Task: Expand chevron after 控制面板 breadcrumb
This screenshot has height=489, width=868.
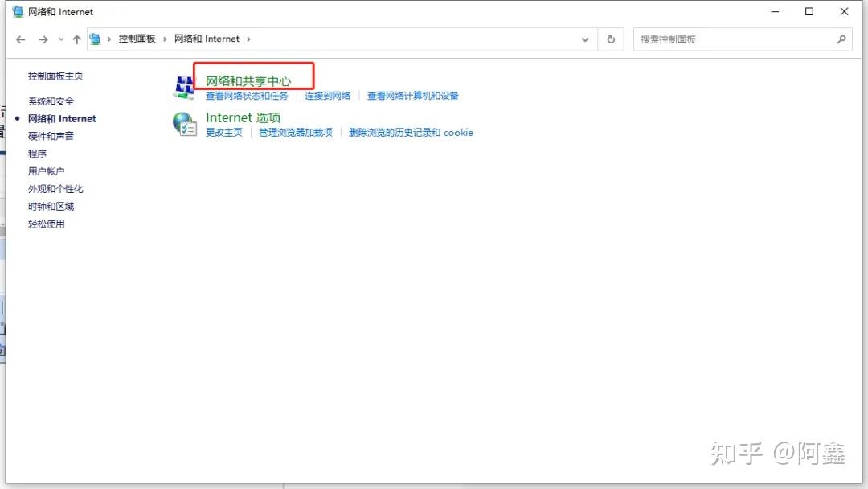Action: [165, 39]
